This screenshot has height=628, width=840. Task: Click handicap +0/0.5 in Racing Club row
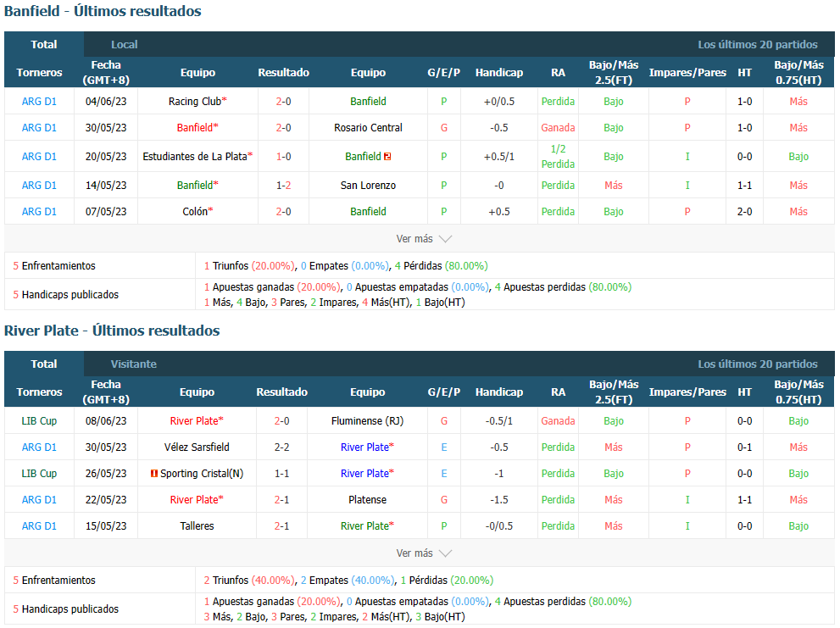(x=498, y=101)
